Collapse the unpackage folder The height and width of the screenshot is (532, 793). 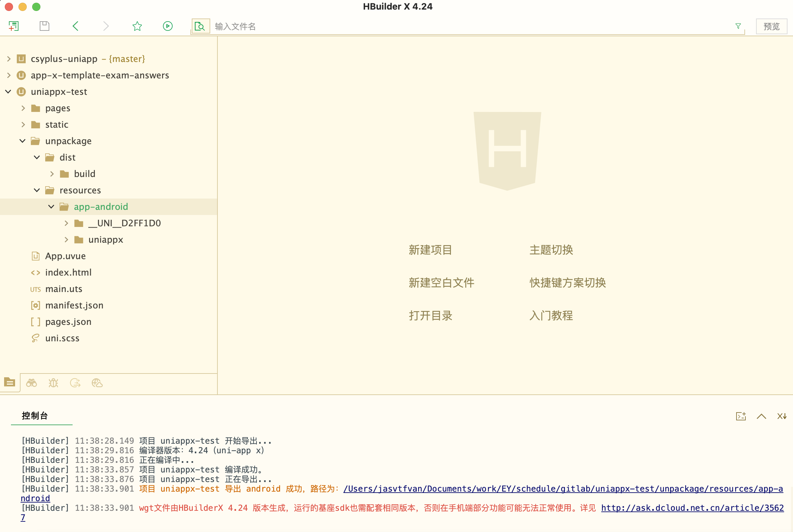click(x=23, y=141)
